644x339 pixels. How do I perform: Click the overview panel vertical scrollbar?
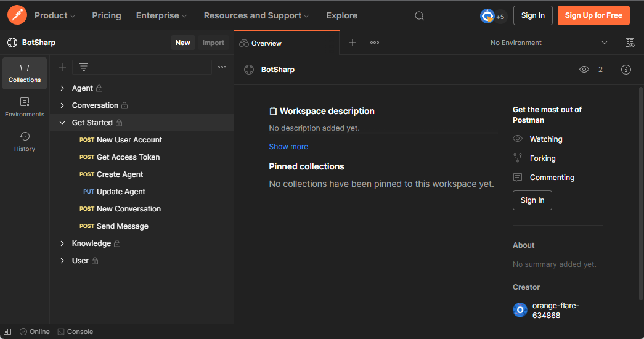[641, 193]
